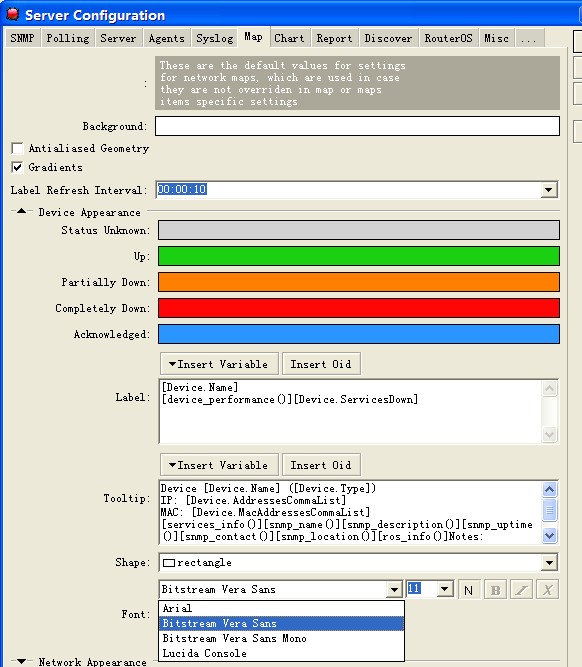Screen dimensions: 582x667
Task: Switch to the SNMP tab
Action: pos(23,38)
